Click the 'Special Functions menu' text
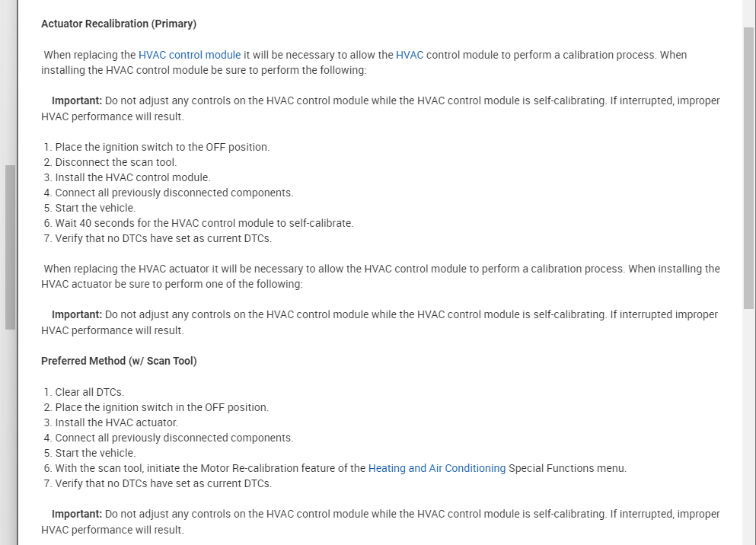 coord(567,468)
